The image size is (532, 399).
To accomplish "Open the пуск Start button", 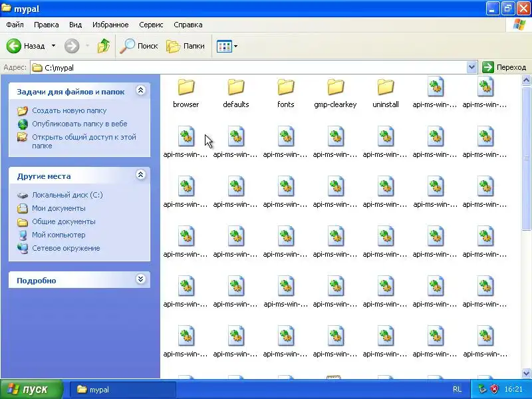I will pos(31,390).
